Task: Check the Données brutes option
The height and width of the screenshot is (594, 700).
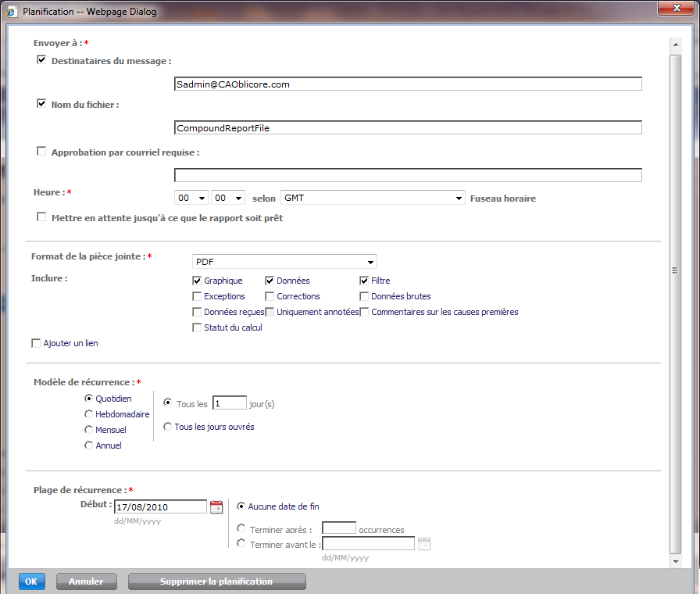Action: click(x=364, y=296)
